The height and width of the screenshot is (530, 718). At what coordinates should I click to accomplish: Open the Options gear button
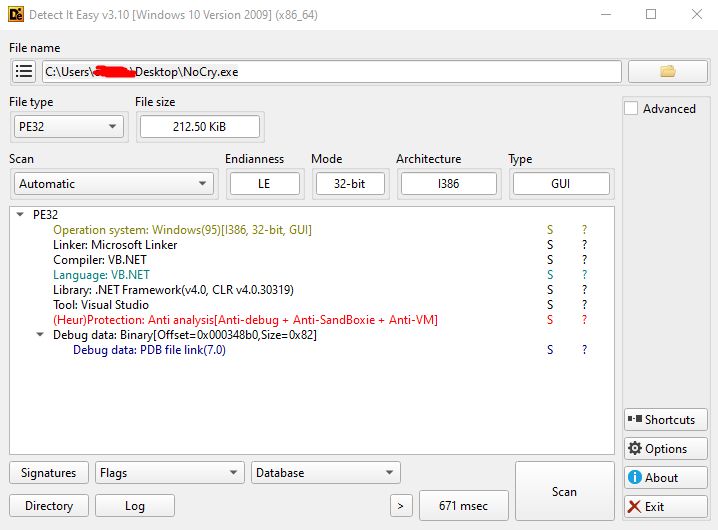[x=665, y=449]
